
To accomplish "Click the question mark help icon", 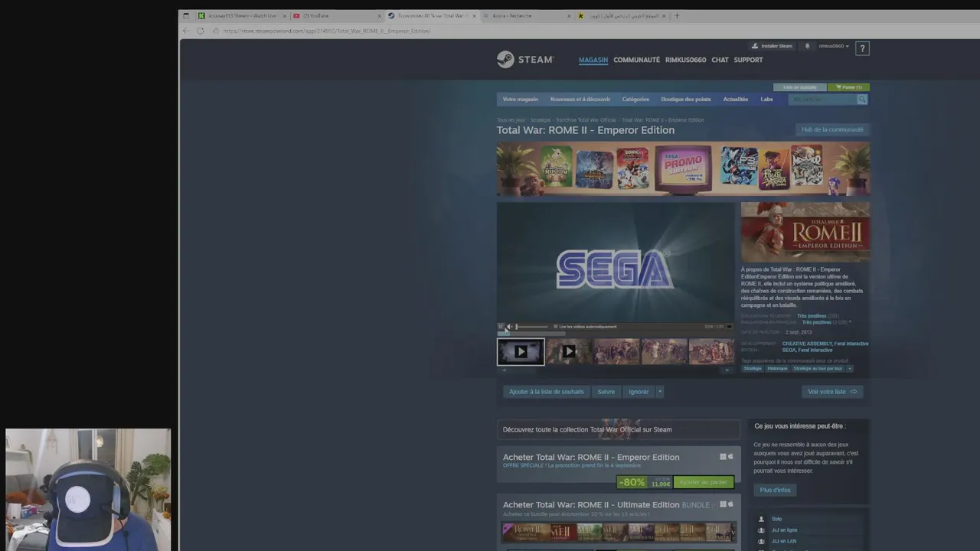I will (862, 48).
